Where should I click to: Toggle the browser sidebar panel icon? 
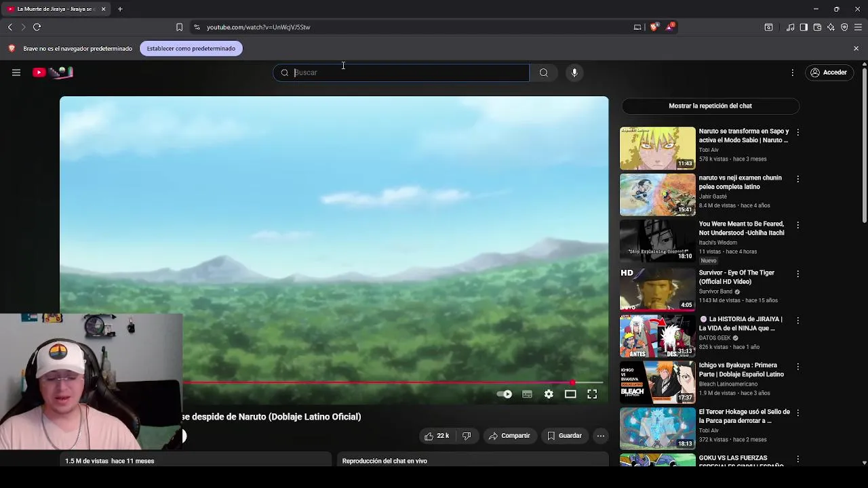[x=804, y=27]
